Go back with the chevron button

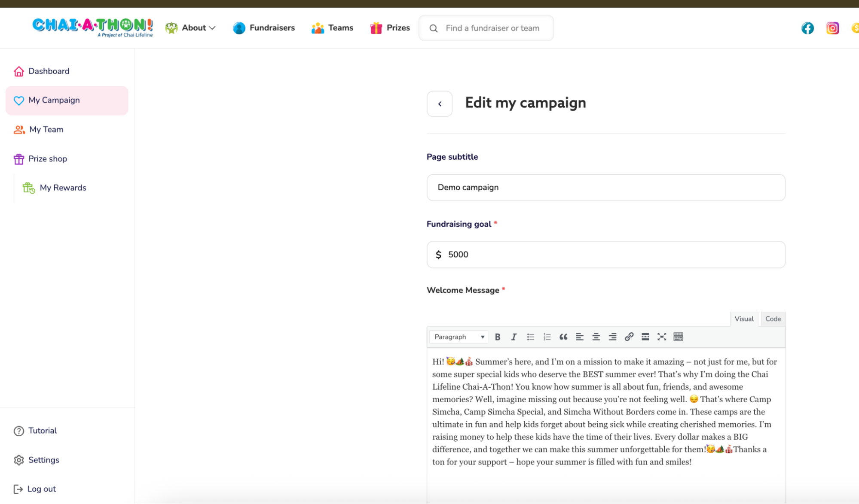point(440,104)
